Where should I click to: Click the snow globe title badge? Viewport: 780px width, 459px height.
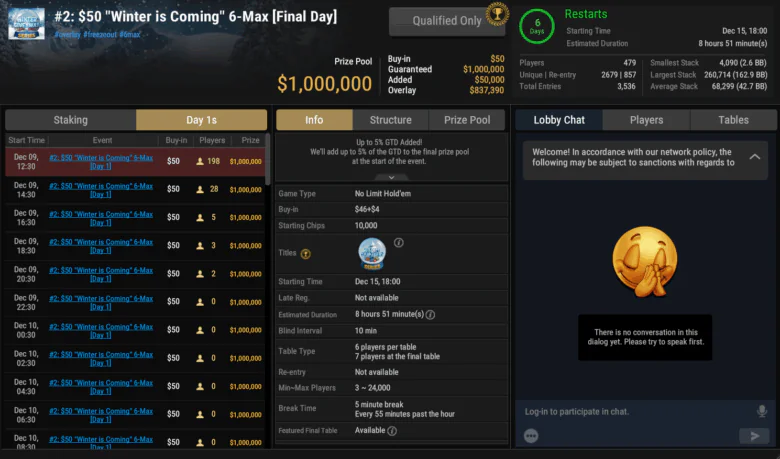(x=372, y=253)
